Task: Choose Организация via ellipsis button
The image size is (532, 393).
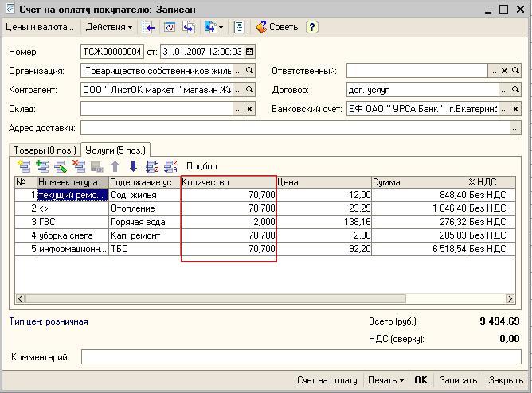Action: [238, 71]
